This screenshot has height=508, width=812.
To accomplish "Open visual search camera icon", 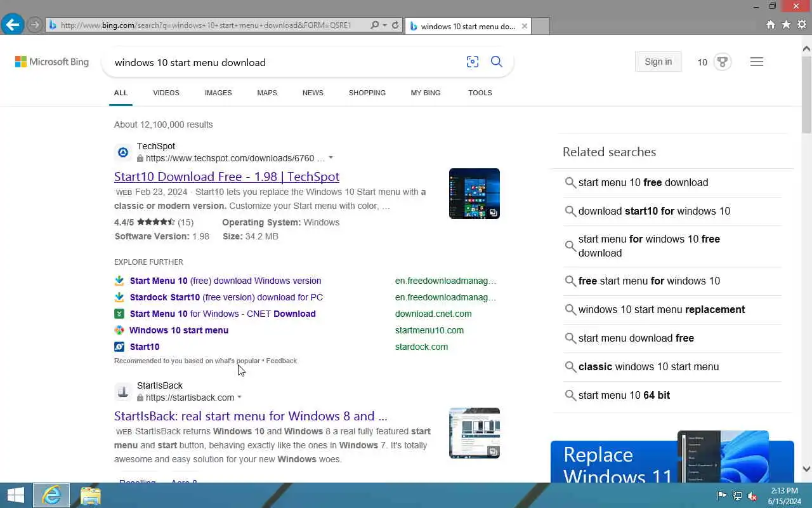I will [x=473, y=62].
